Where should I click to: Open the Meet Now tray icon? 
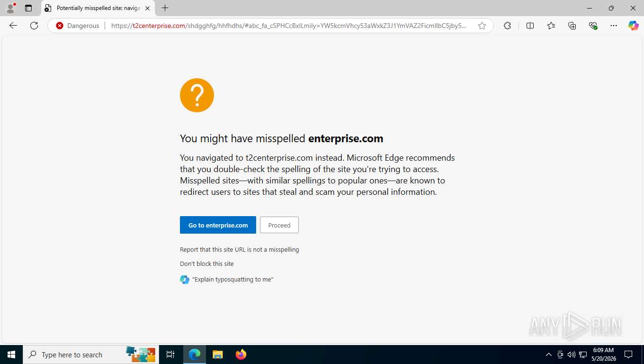[560, 355]
